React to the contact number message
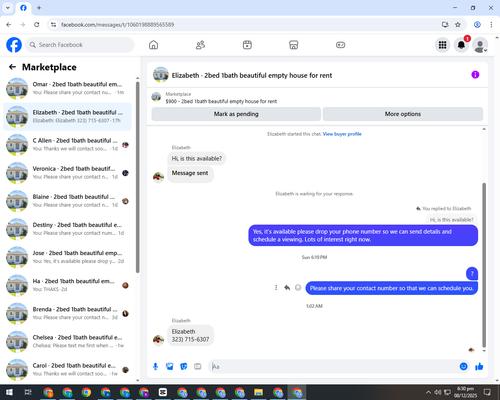500x400 pixels. [298, 287]
